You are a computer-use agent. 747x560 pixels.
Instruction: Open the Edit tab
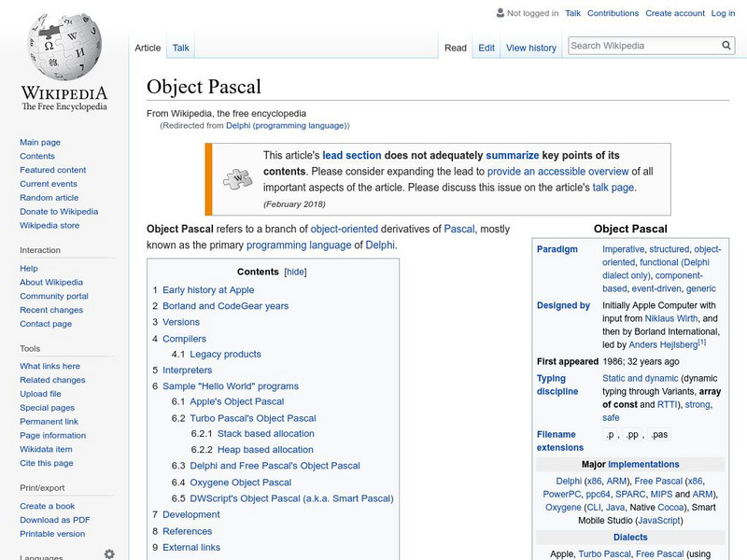(486, 48)
